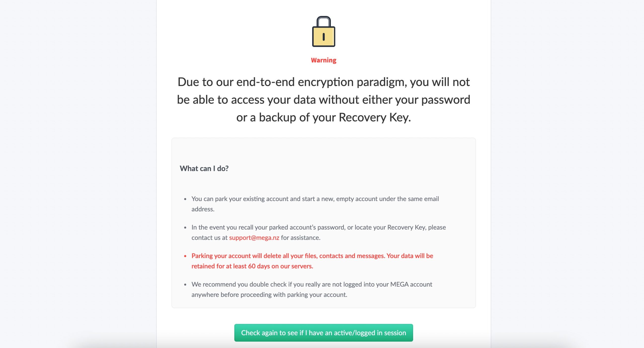Click the 'or a backup of your Recovery Key' line
The width and height of the screenshot is (644, 348).
[x=324, y=117]
